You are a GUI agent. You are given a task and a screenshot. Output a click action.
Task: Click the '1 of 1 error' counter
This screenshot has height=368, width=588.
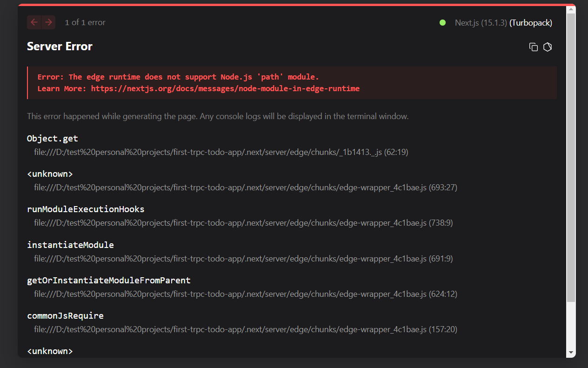[x=85, y=22]
